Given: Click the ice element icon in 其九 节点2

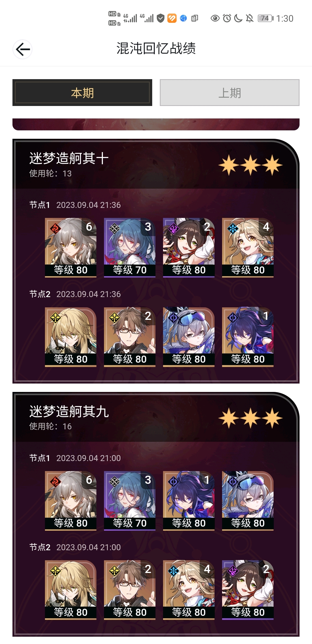Looking at the screenshot, I should (173, 571).
